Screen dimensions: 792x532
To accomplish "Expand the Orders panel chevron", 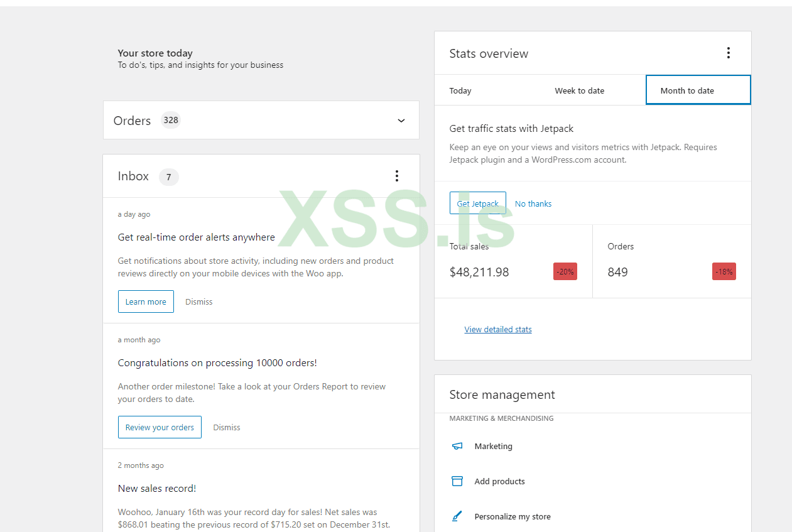I will tap(401, 121).
